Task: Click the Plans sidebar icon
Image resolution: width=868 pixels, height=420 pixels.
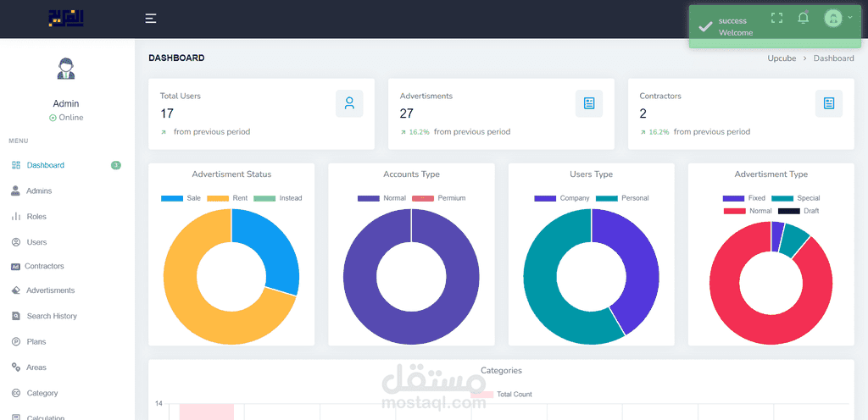Action: 16,341
